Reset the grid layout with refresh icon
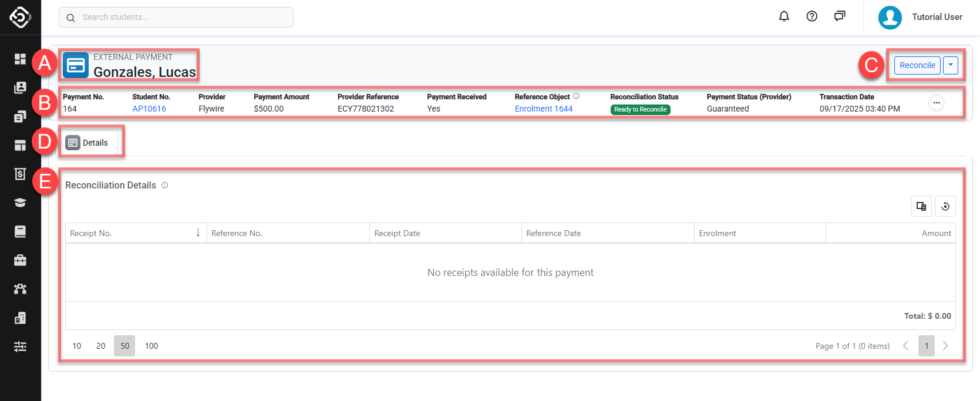This screenshot has height=401, width=980. (945, 206)
